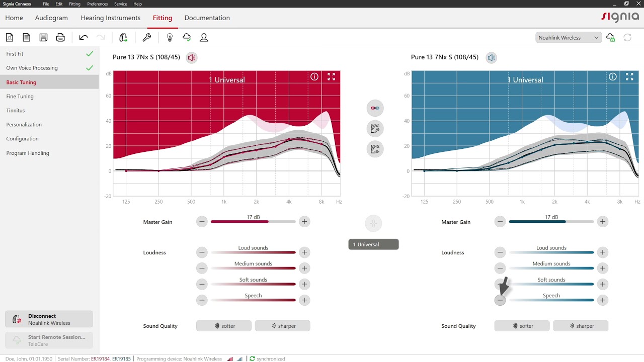The width and height of the screenshot is (644, 362).
Task: Click the print icon in toolbar
Action: pos(61,38)
